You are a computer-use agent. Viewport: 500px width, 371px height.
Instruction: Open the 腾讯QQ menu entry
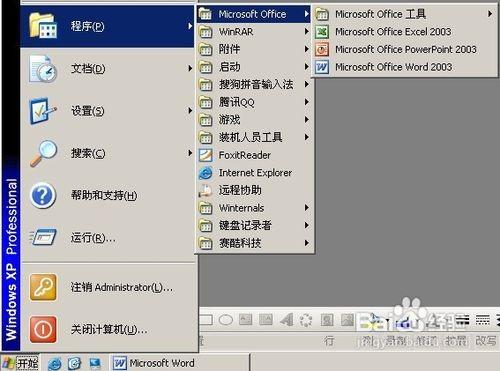click(254, 102)
